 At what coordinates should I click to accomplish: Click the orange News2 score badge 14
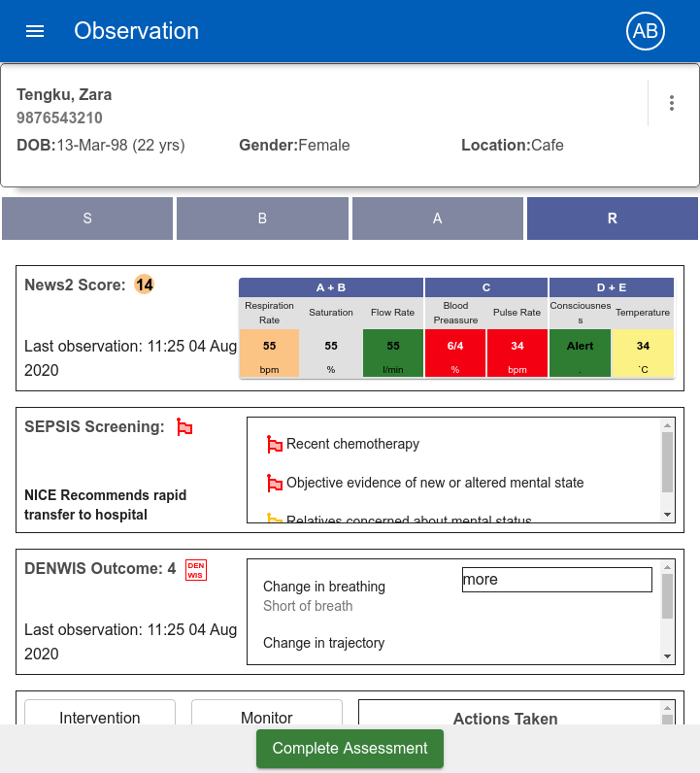145,285
